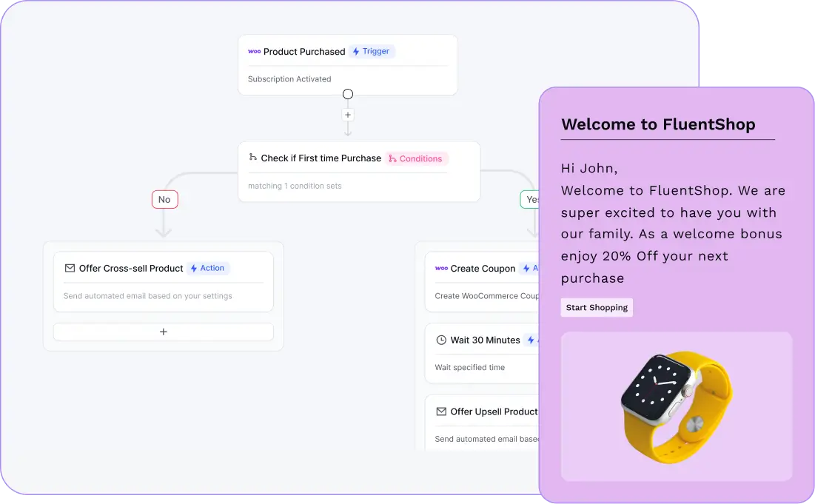The width and height of the screenshot is (815, 504).
Task: Click the lightning badge on the Wait 30 Minutes card
Action: pos(531,340)
